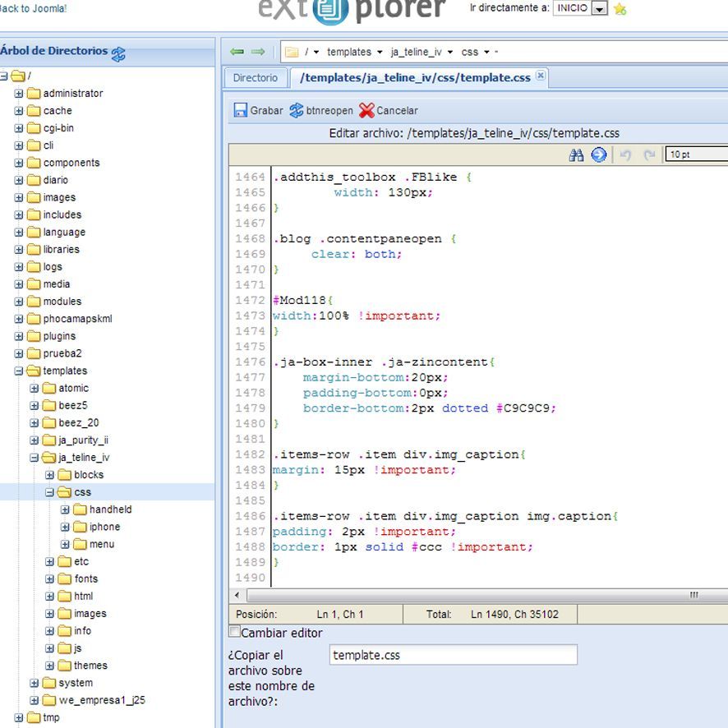
Task: Click the blue go-to-line arrow icon
Action: coord(599,154)
